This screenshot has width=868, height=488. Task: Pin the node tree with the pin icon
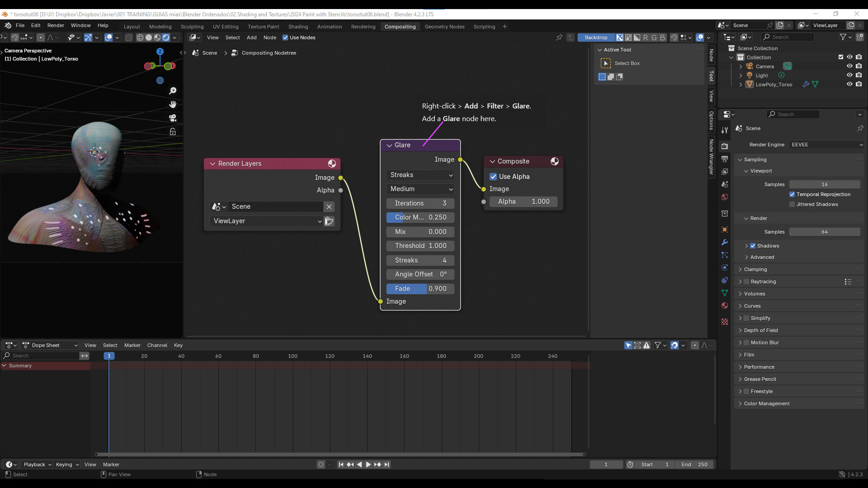(559, 38)
